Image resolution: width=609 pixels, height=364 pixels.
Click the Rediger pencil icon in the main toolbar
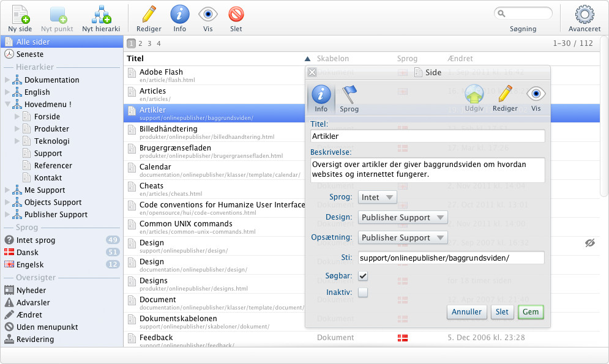(149, 15)
